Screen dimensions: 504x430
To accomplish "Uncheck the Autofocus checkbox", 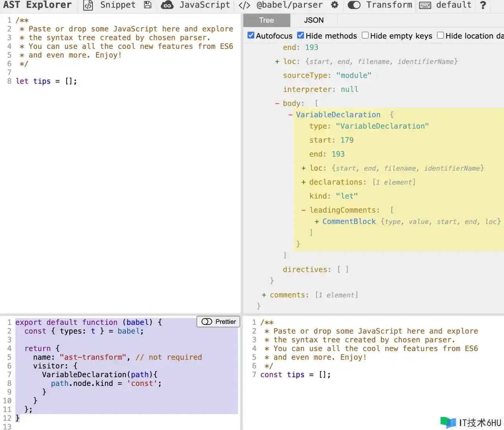I will pyautogui.click(x=251, y=35).
